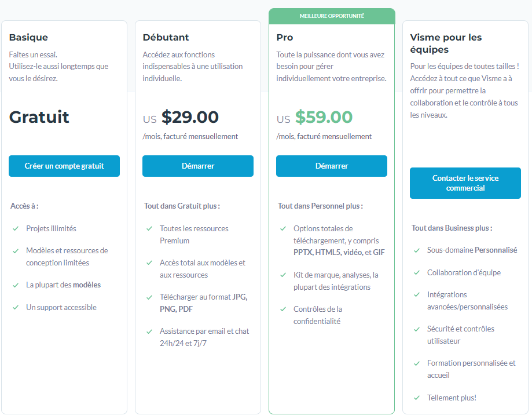Click checkmark beside Toutes les ressources Premium
Viewport: 532px width, 419px height.
[x=149, y=228]
